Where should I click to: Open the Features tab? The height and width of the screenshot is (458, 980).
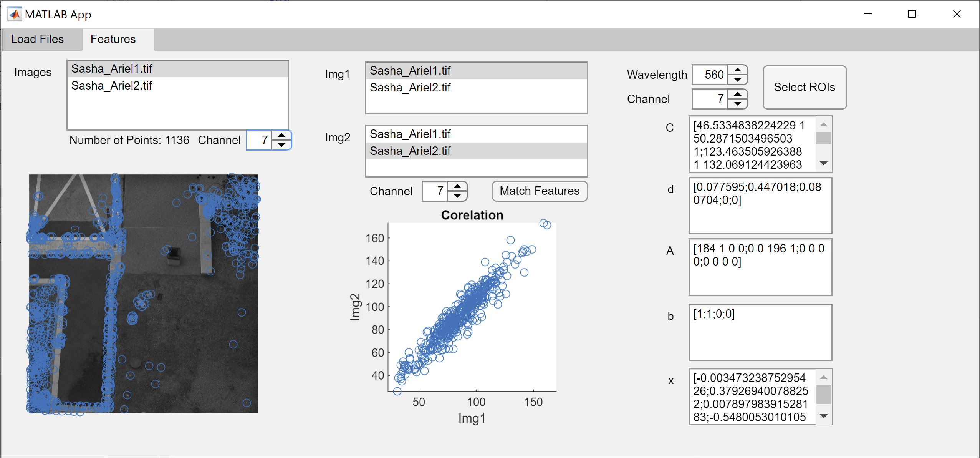pyautogui.click(x=113, y=39)
